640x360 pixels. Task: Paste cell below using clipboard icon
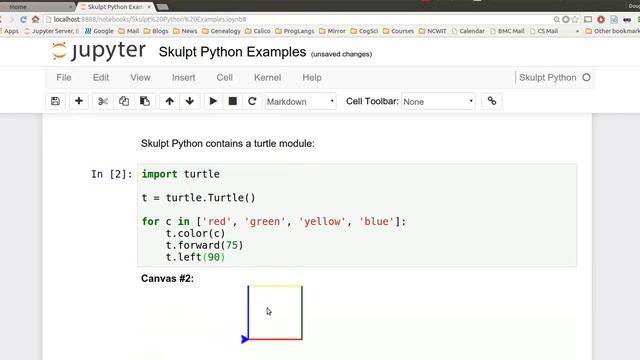tap(145, 101)
